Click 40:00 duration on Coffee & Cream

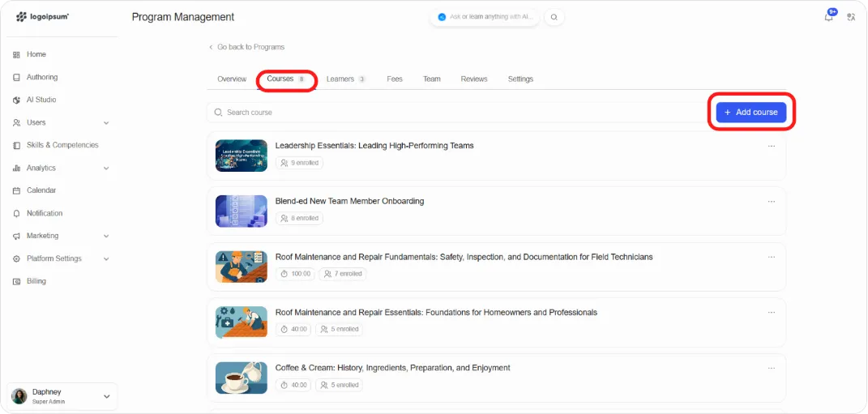[293, 385]
